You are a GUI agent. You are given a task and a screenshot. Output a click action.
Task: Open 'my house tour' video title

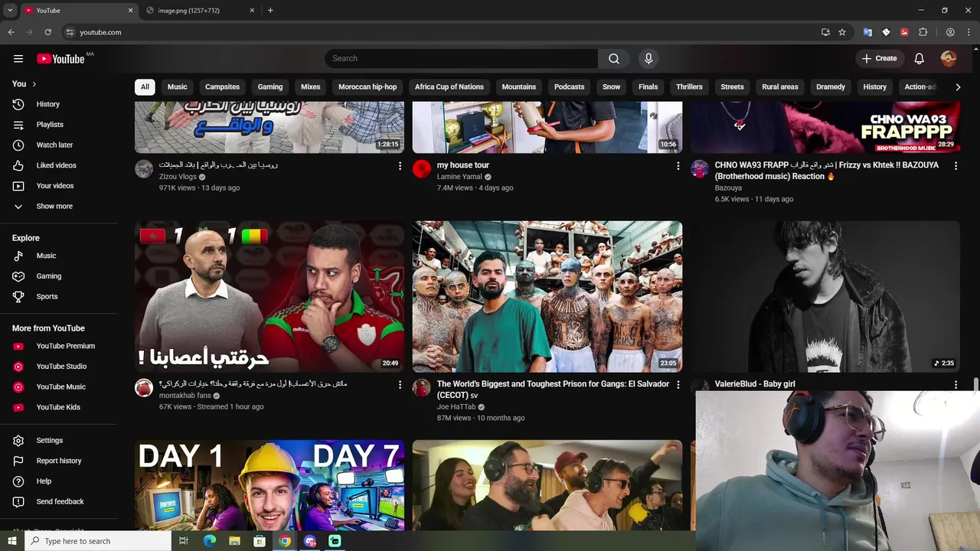coord(463,165)
